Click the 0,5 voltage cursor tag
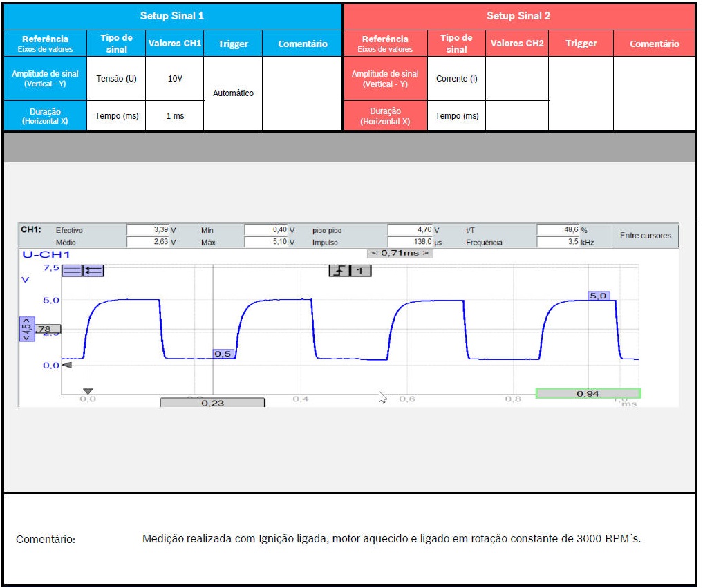The width and height of the screenshot is (703, 588). pos(223,354)
